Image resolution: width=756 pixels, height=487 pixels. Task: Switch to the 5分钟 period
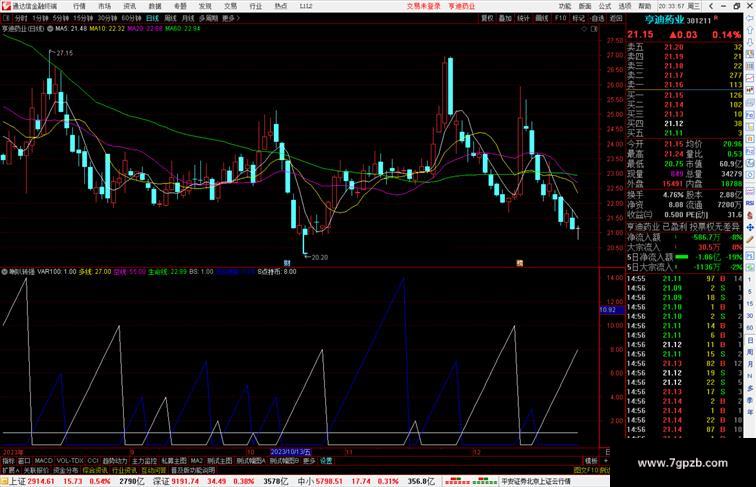[61, 18]
